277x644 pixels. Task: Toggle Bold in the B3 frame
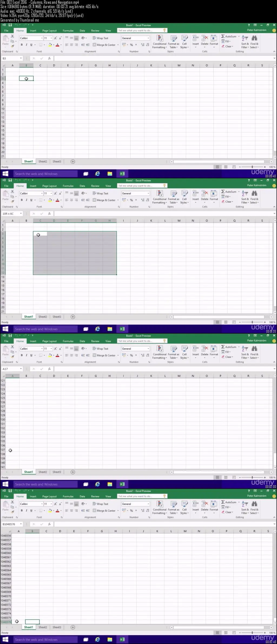pos(22,45)
